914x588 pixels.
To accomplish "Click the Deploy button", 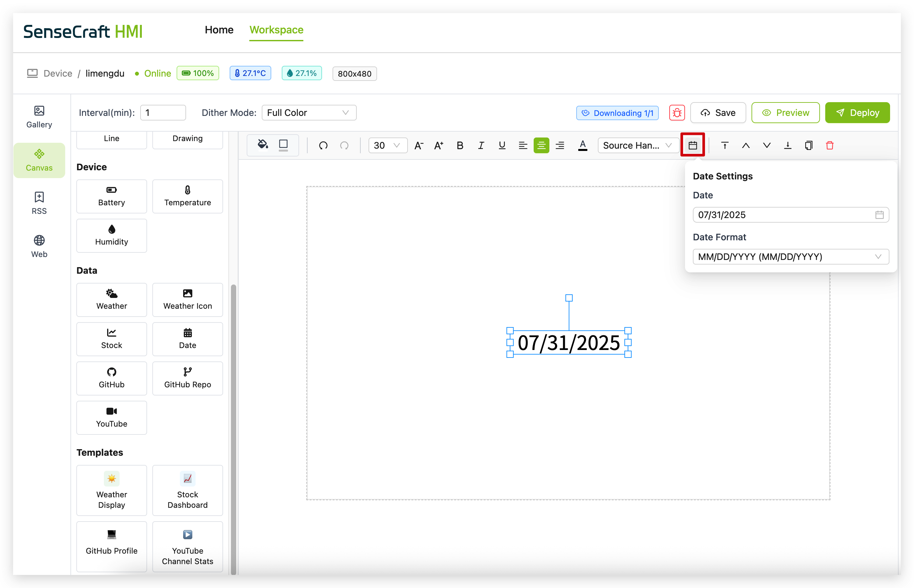I will click(x=857, y=113).
